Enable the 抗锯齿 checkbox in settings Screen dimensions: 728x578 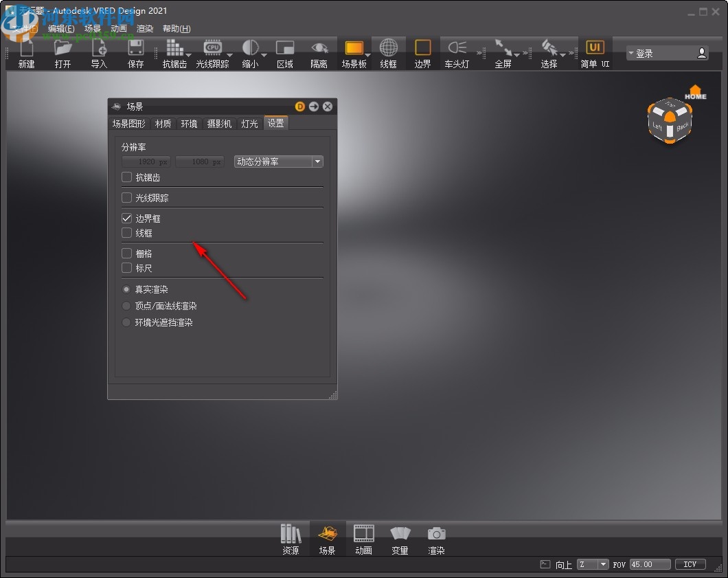[126, 177]
